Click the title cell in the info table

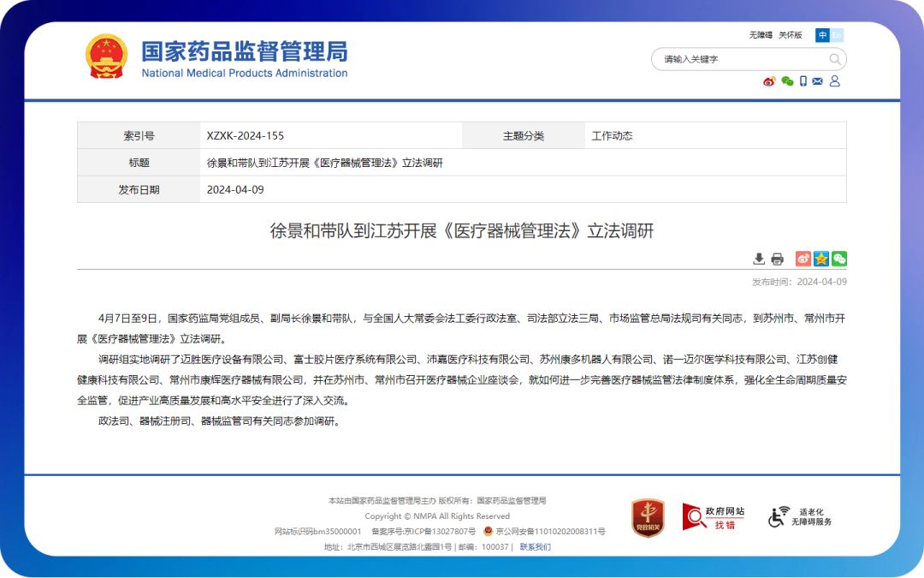[x=523, y=163]
